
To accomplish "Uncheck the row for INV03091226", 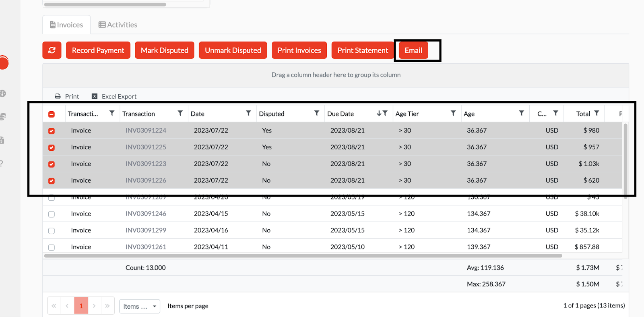I will tap(52, 181).
